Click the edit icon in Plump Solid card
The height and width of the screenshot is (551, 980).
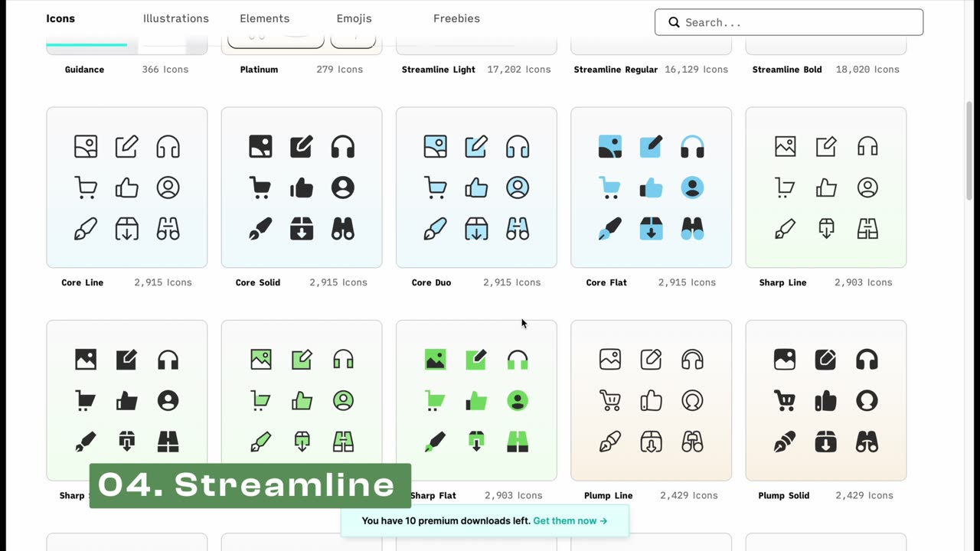(x=825, y=359)
